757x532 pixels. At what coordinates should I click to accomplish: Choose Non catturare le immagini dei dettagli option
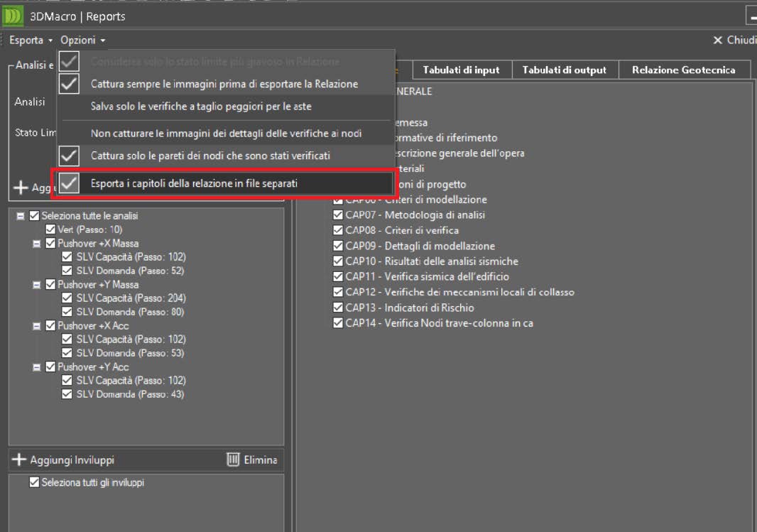pos(226,134)
